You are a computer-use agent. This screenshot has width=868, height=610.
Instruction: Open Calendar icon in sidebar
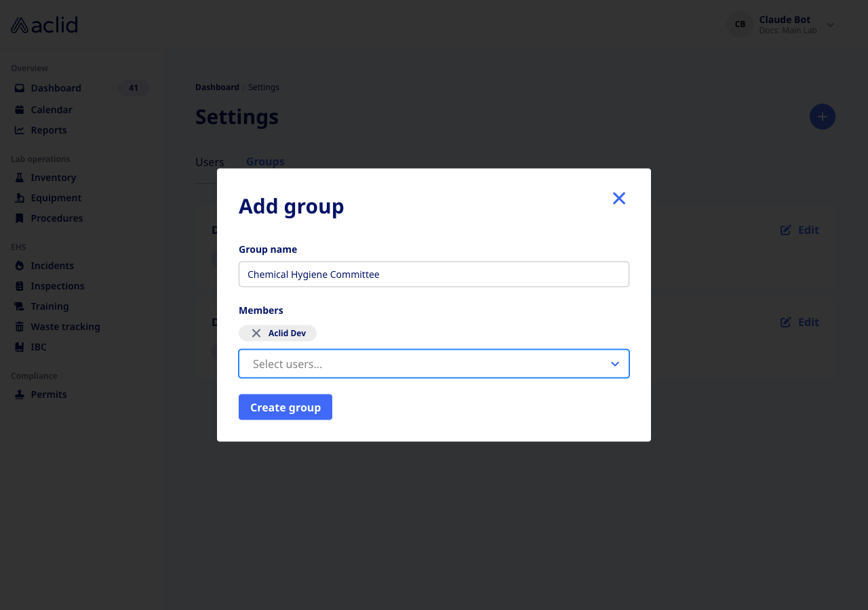coord(20,110)
